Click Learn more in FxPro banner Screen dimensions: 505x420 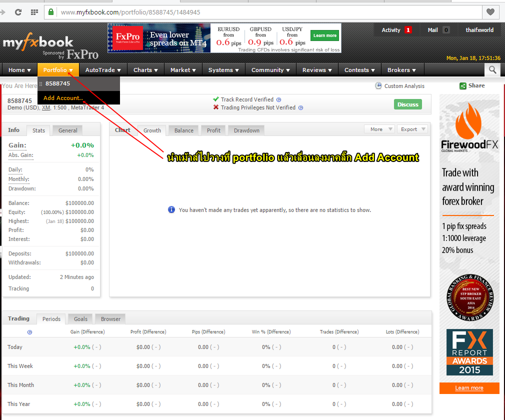(324, 35)
